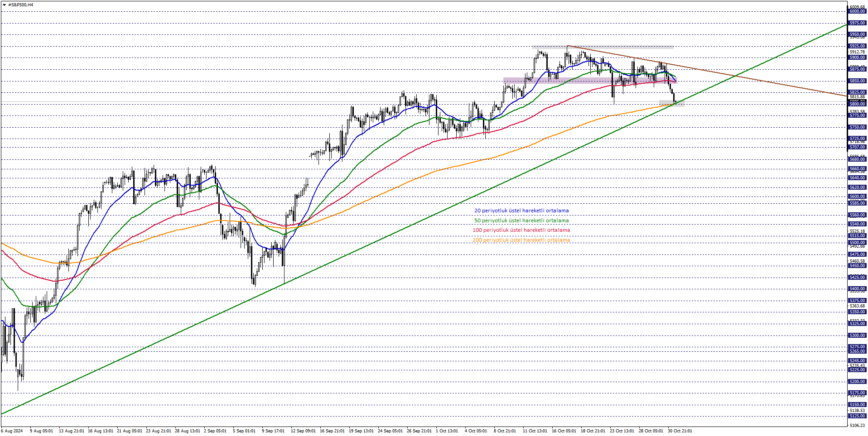The width and height of the screenshot is (868, 436).
Task: Click the 9 Aug 05:01 date label
Action: tap(41, 431)
